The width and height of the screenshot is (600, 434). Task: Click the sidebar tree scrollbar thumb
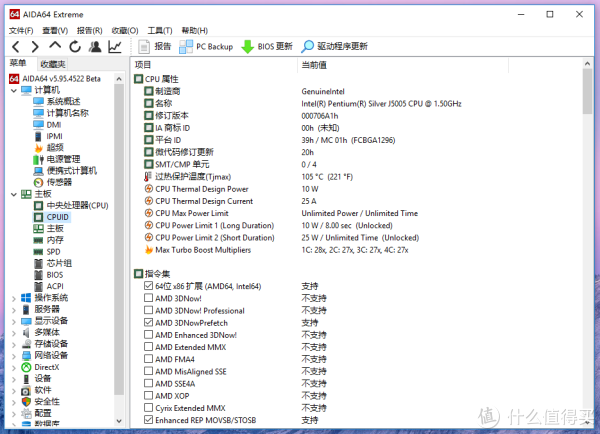point(119,240)
